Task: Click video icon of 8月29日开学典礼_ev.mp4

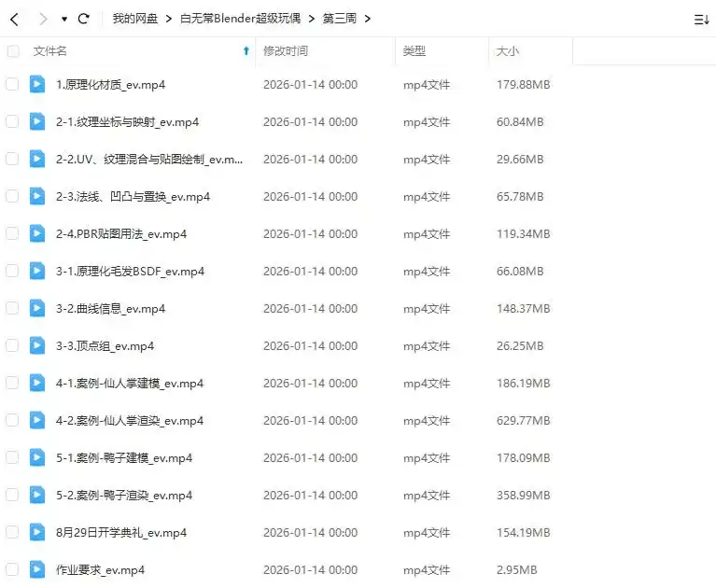Action: pyautogui.click(x=37, y=532)
